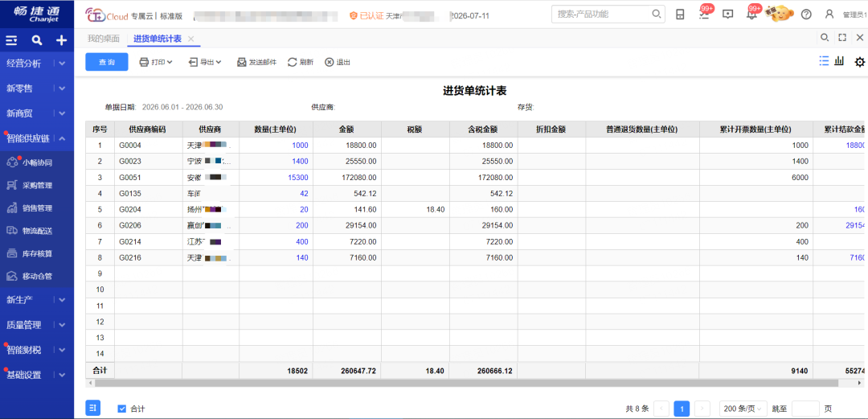Open quantity 1000 link for G0004
Image resolution: width=868 pixels, height=419 pixels.
tap(300, 146)
